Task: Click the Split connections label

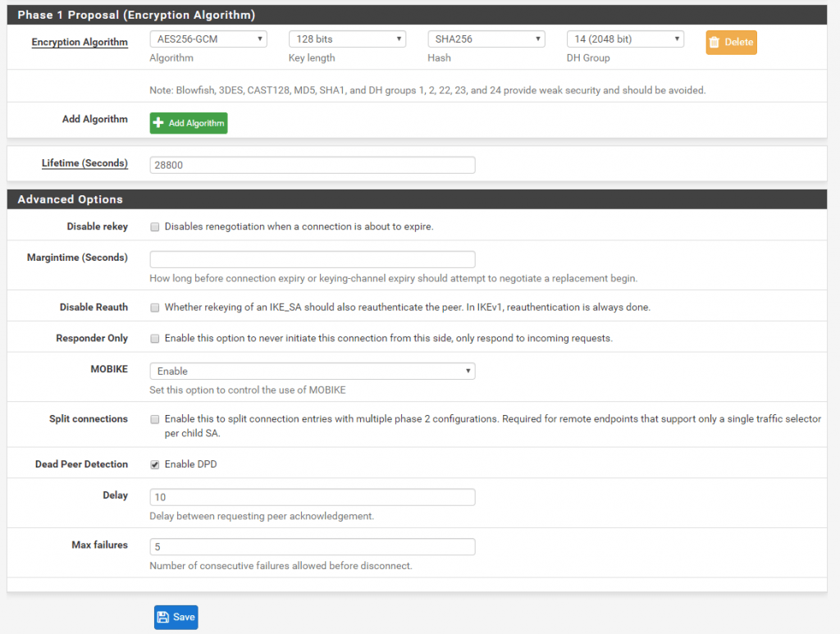Action: tap(89, 419)
